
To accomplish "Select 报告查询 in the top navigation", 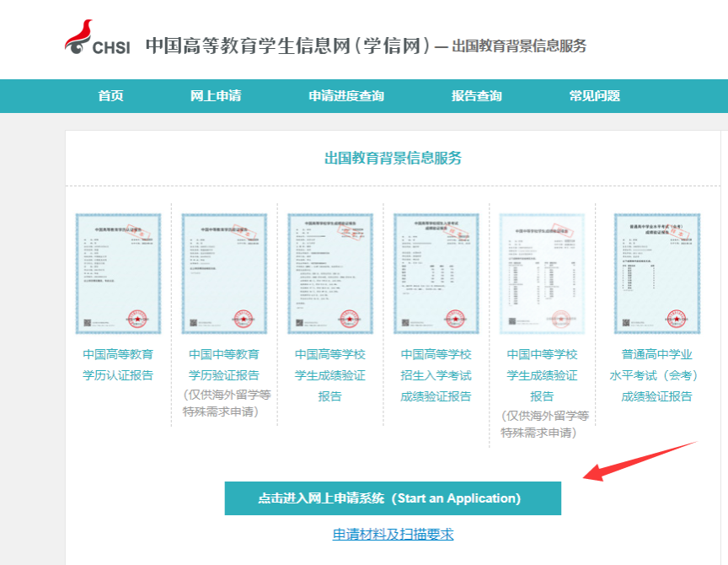I will click(476, 95).
